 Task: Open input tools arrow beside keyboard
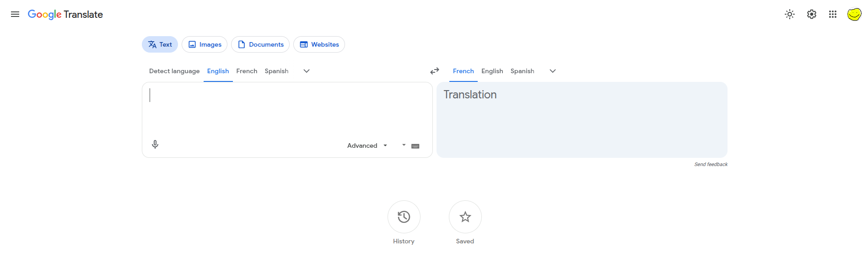coord(404,145)
